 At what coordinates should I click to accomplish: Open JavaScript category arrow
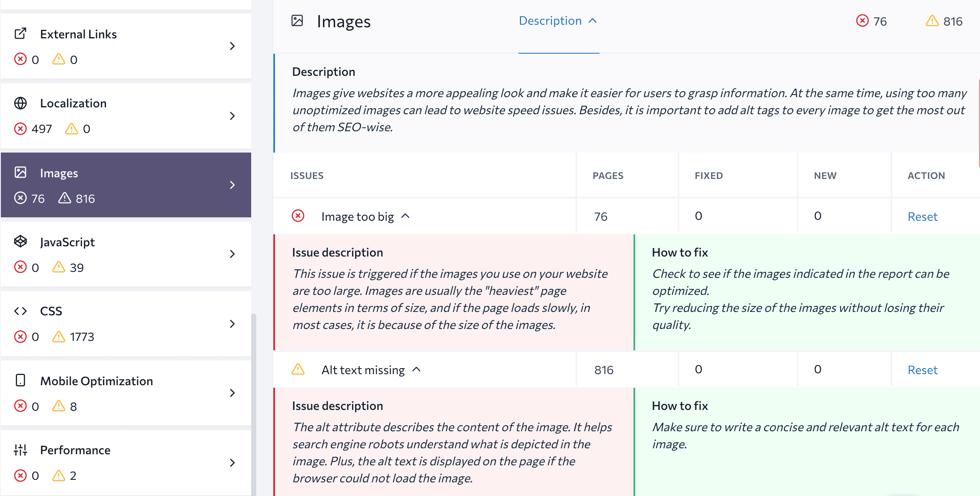click(x=232, y=254)
